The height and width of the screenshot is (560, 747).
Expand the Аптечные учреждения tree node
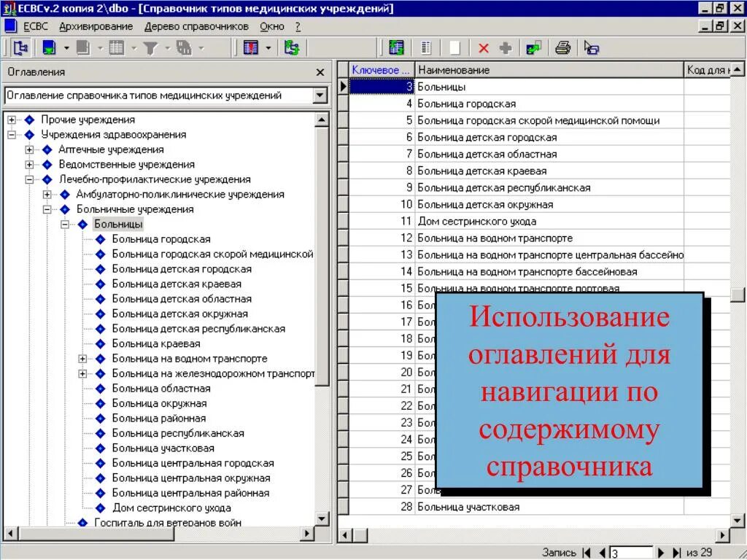coord(29,149)
